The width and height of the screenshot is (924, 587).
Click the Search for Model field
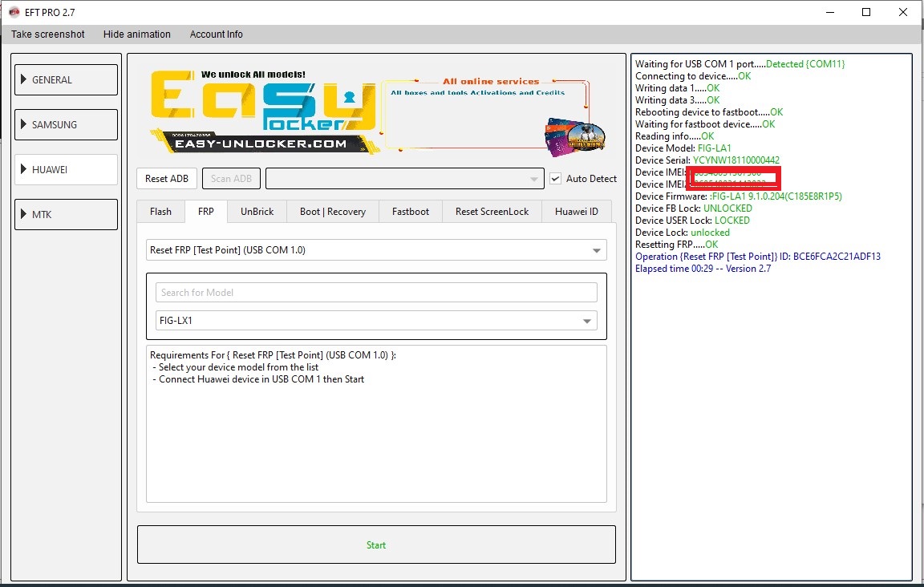point(376,293)
